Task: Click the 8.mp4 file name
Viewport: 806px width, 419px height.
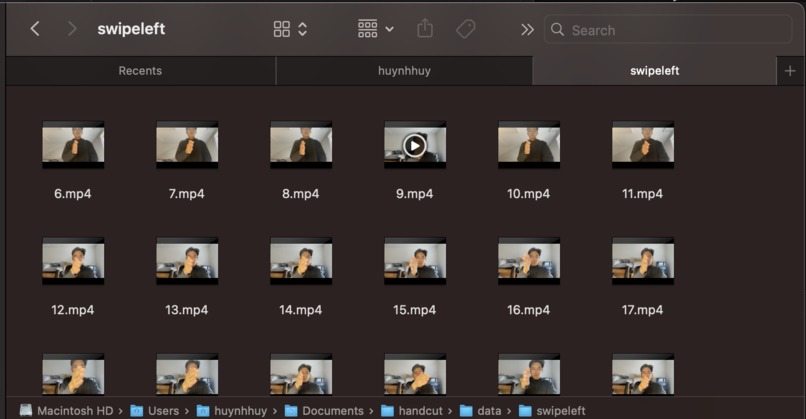Action: click(x=301, y=194)
